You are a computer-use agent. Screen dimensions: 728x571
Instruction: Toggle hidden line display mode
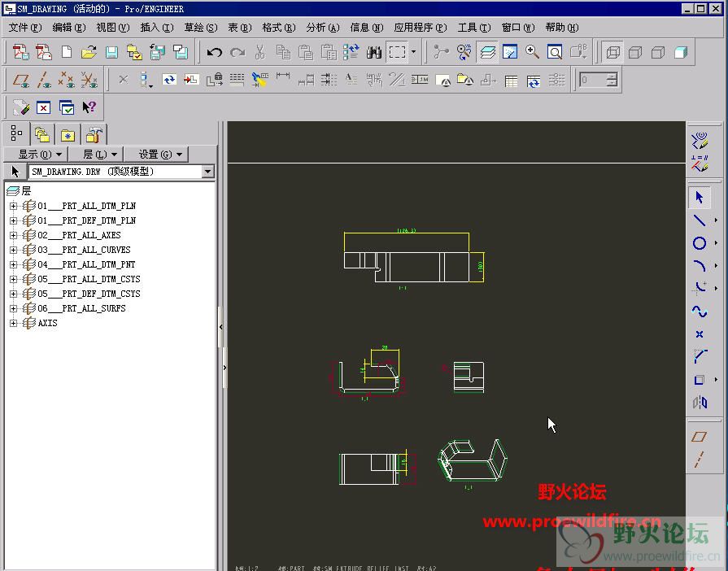pos(635,52)
